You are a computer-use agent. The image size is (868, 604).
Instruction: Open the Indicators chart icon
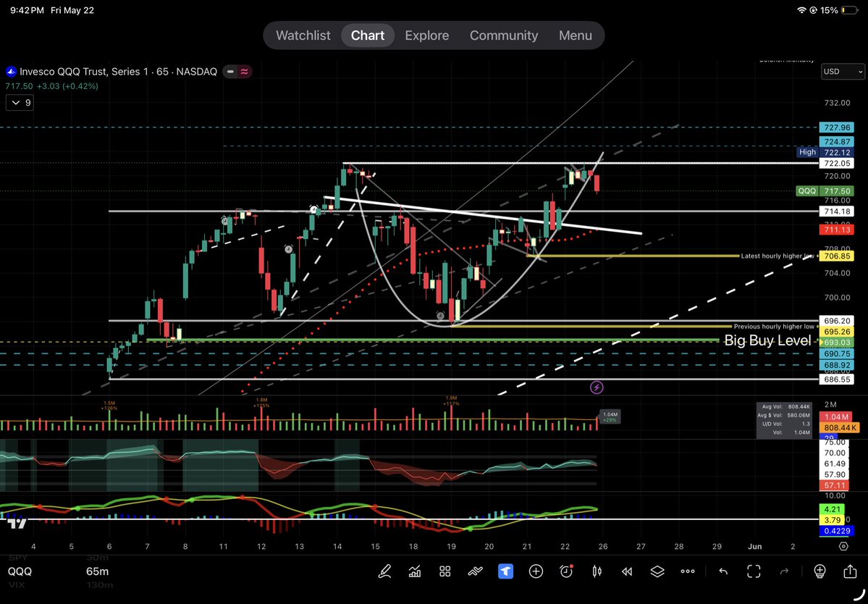(x=415, y=571)
